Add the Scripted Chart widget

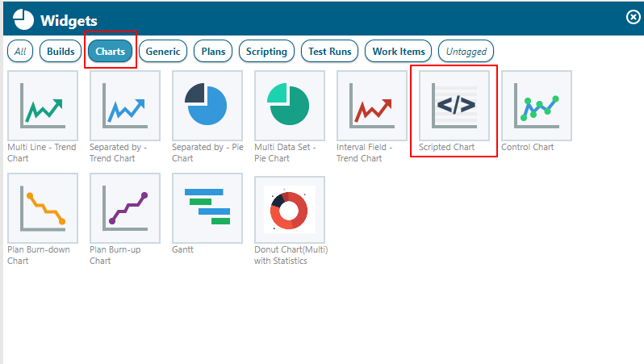pyautogui.click(x=454, y=105)
